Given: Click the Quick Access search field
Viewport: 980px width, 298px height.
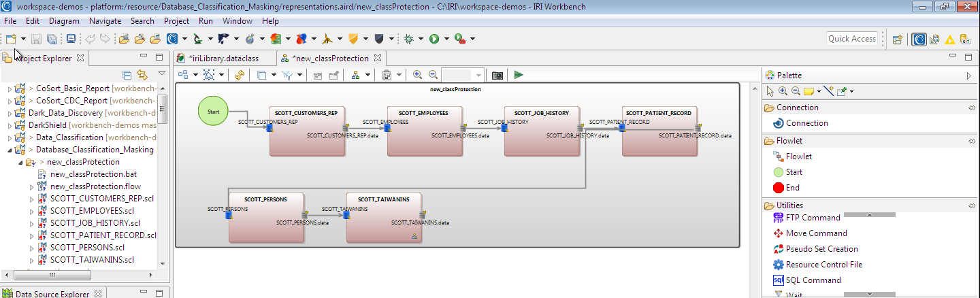Looking at the screenshot, I should pyautogui.click(x=852, y=39).
